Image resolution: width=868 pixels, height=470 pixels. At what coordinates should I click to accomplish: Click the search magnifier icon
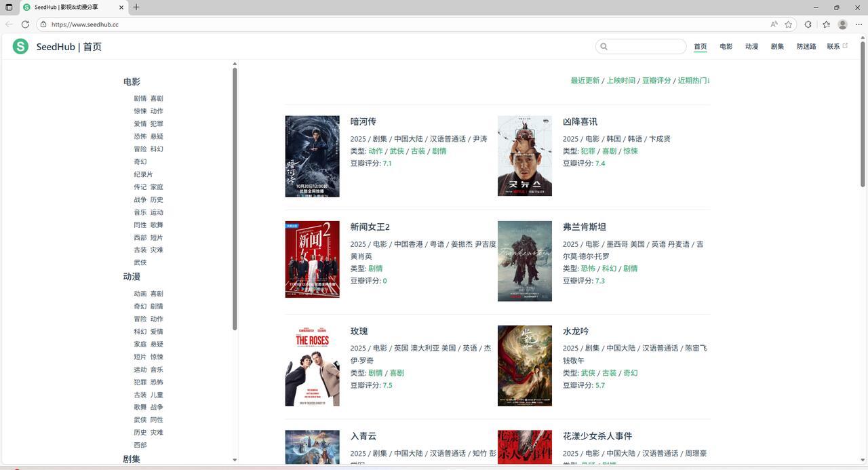604,47
